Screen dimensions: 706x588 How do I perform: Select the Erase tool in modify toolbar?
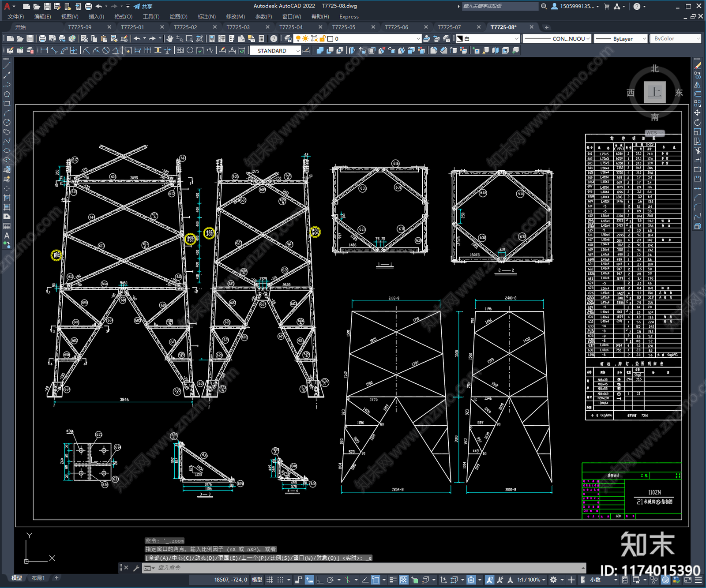[x=697, y=65]
